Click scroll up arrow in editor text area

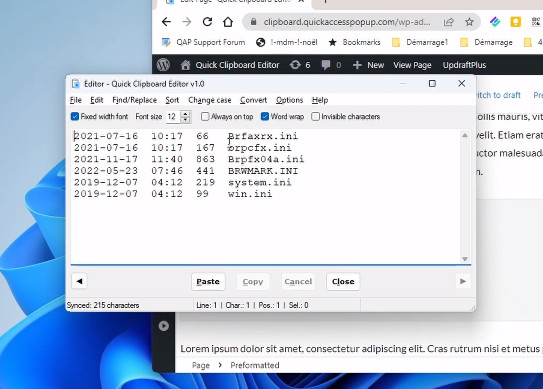(x=465, y=135)
